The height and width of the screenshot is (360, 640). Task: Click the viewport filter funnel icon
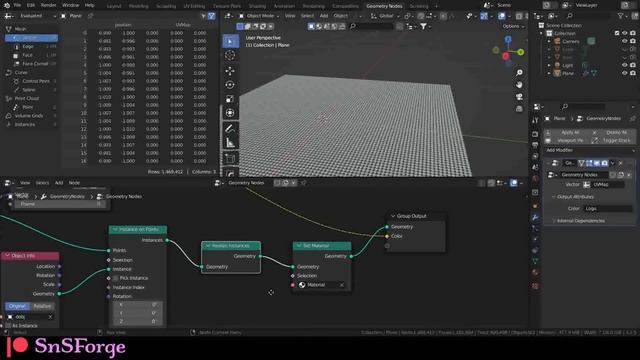point(424,27)
